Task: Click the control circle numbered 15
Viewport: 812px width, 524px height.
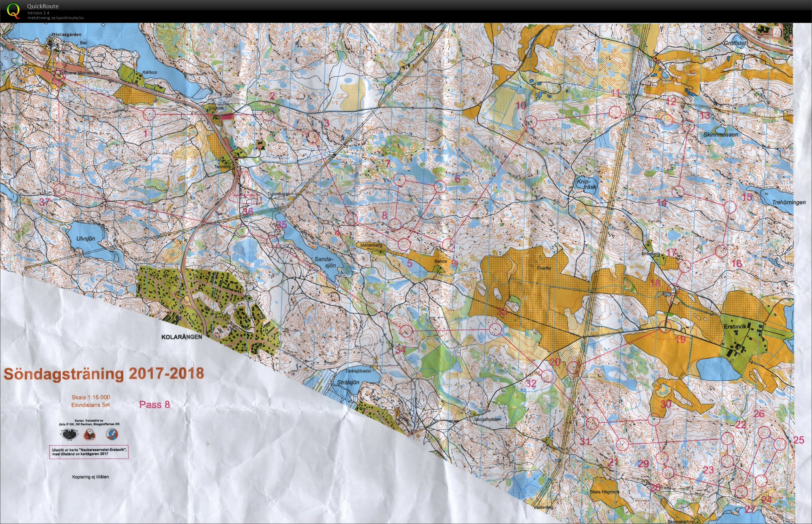Action: click(x=730, y=207)
